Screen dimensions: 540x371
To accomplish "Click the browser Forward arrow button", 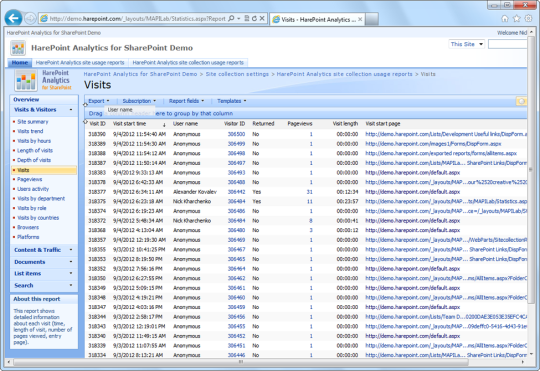I will tap(30, 19).
